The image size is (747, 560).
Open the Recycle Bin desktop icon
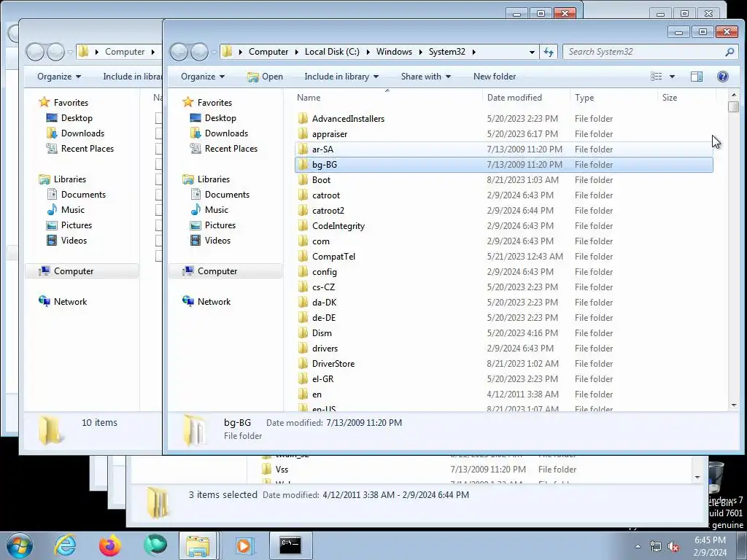716,478
